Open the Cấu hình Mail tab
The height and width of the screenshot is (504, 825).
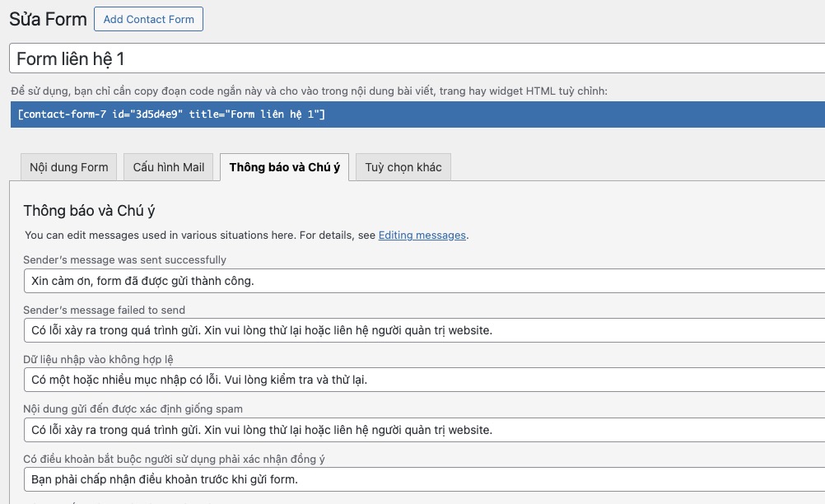coord(169,167)
